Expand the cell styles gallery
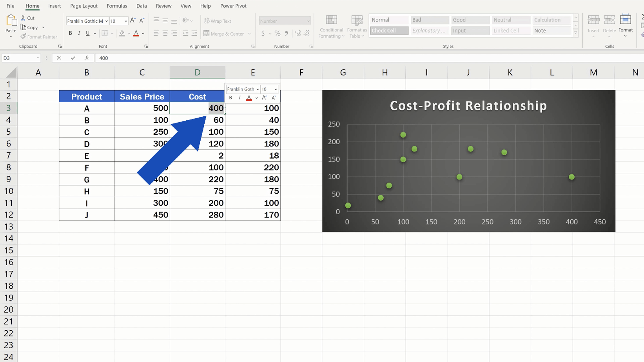The image size is (644, 362). click(575, 33)
